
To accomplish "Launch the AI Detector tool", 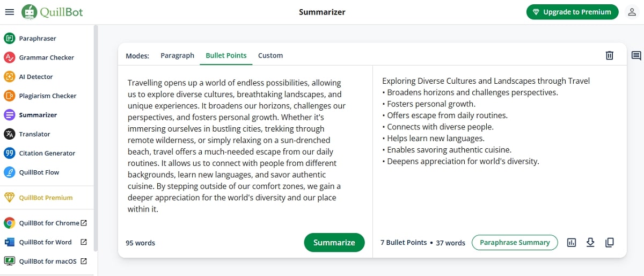I will coord(36,77).
